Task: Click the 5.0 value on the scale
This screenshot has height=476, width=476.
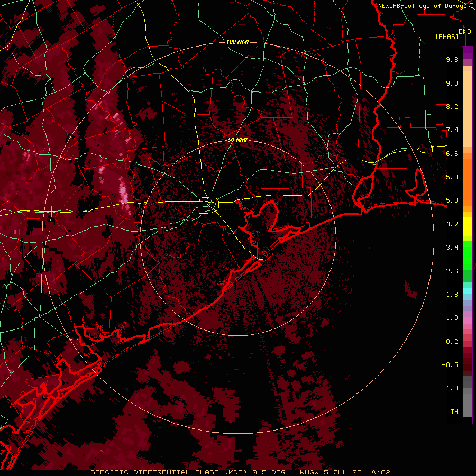Action: click(452, 200)
